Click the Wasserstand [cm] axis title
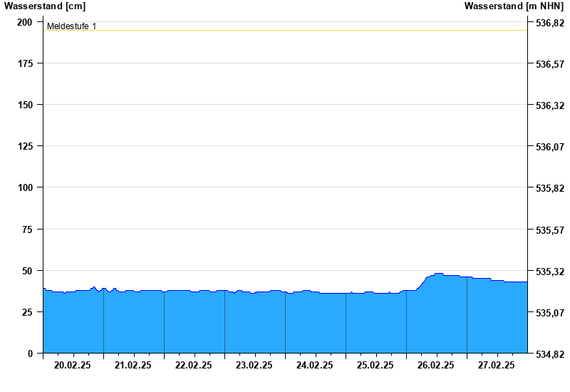 [x=44, y=6]
